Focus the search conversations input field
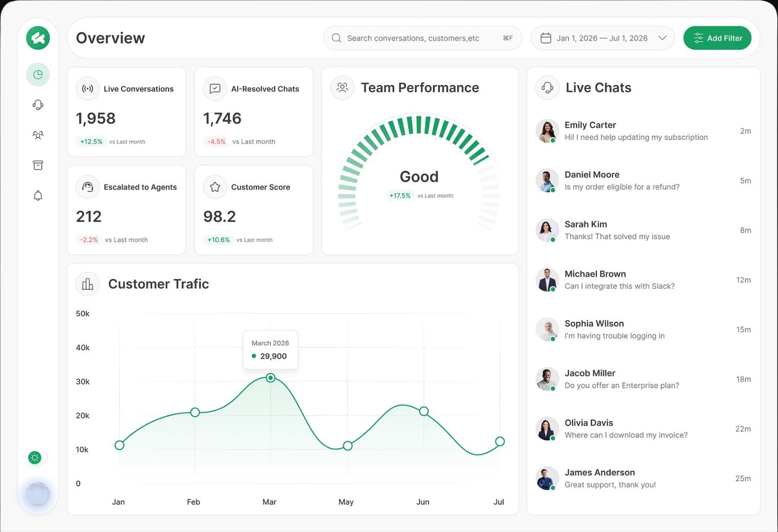The height and width of the screenshot is (532, 778). click(423, 38)
